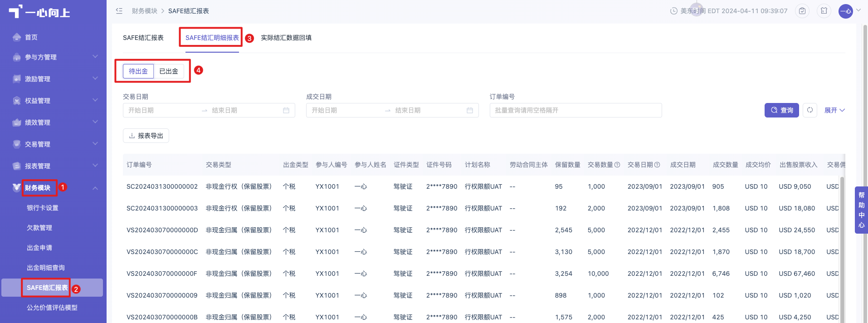Click the help icon beside 交易日期 column header
The width and height of the screenshot is (868, 323).
(657, 165)
